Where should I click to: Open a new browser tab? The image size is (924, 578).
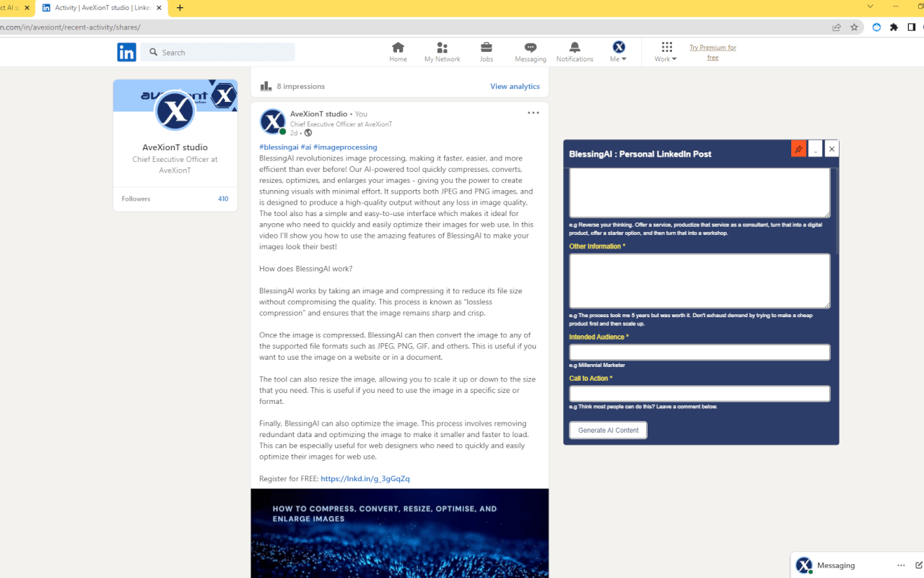tap(180, 8)
